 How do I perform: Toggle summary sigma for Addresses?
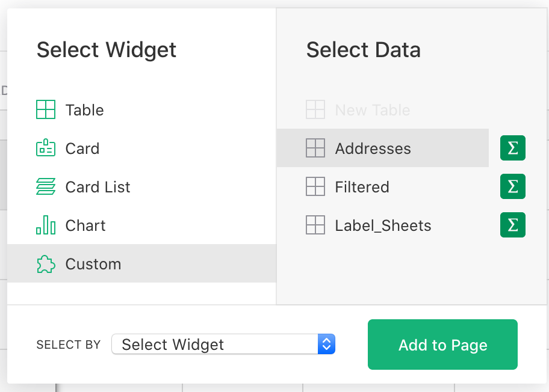tap(512, 149)
